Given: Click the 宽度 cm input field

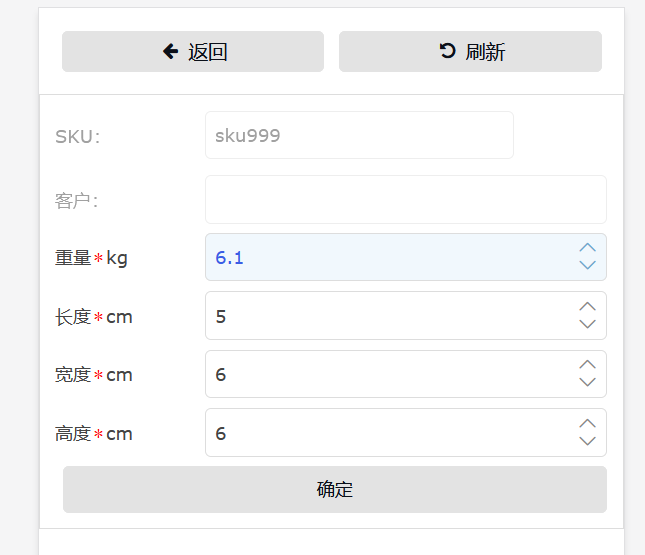Looking at the screenshot, I should (406, 374).
